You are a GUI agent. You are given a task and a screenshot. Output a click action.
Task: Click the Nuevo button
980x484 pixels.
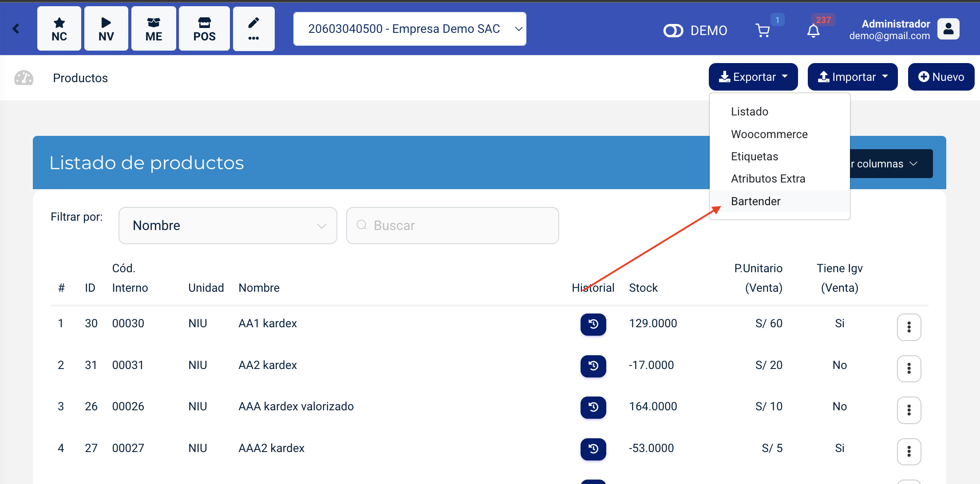[941, 77]
